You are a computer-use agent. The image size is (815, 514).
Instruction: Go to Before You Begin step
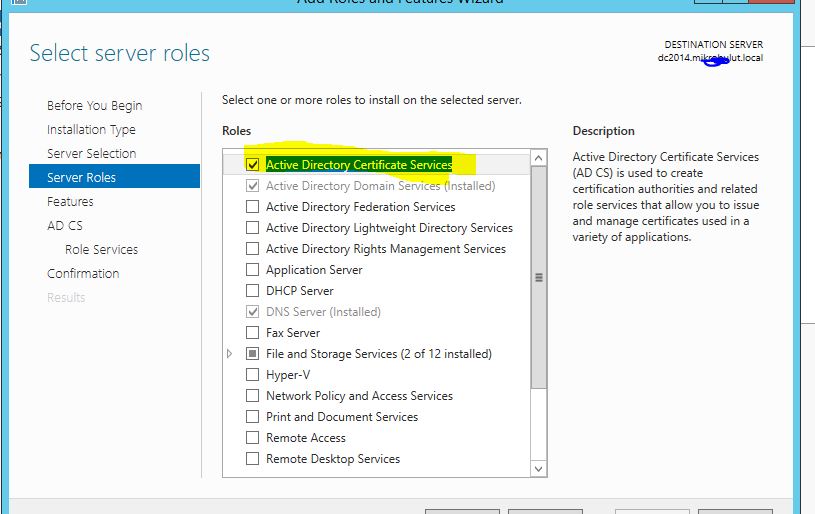tap(95, 106)
